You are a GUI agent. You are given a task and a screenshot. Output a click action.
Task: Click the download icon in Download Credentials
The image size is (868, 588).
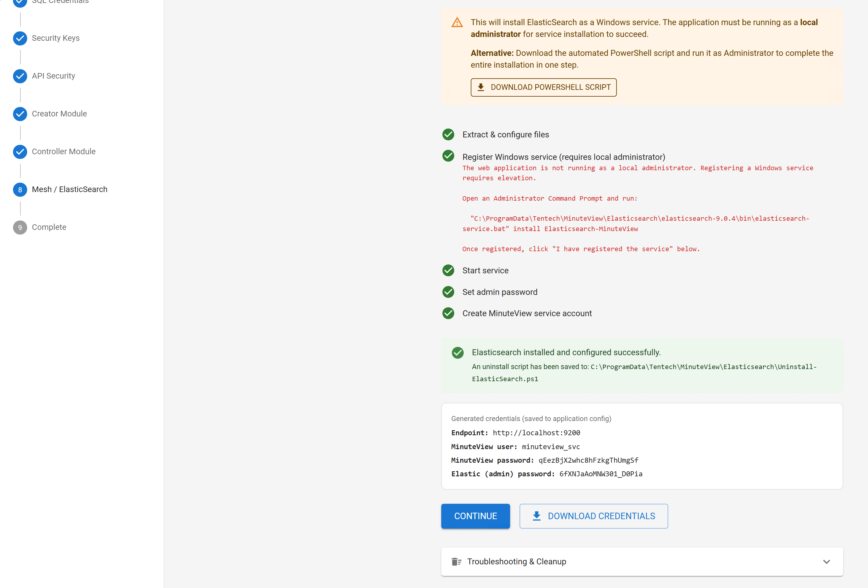click(x=537, y=516)
